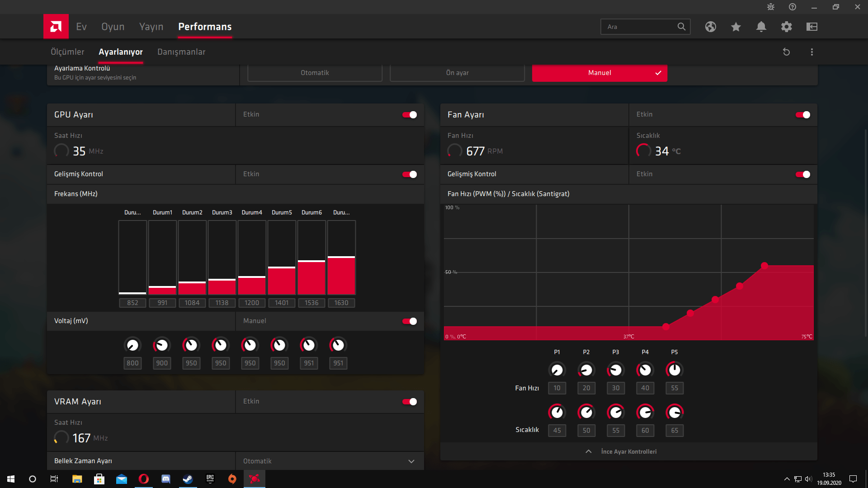Viewport: 868px width, 488px height.
Task: Open the bug report icon
Action: (771, 7)
